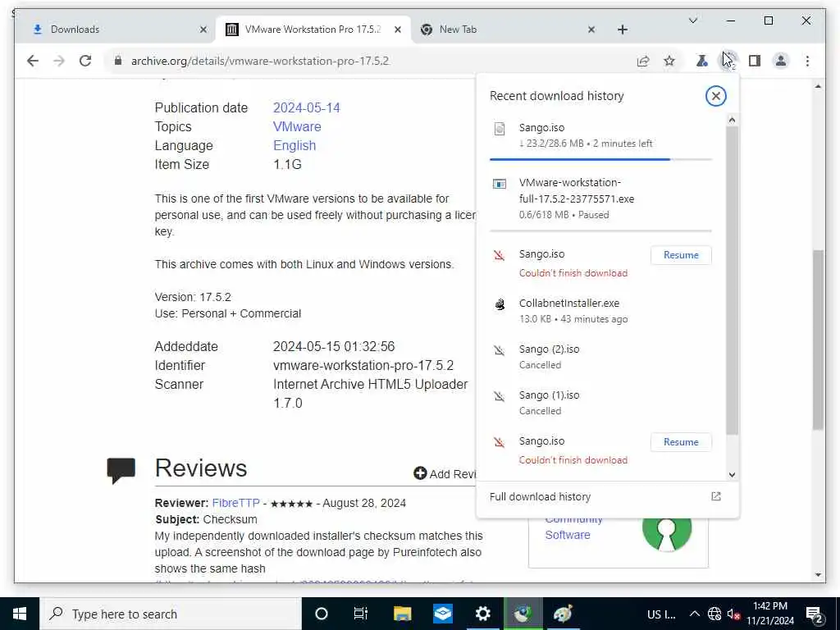Viewport: 840px width, 630px height.
Task: Click the in-progress Sango.iso file icon
Action: 500,129
